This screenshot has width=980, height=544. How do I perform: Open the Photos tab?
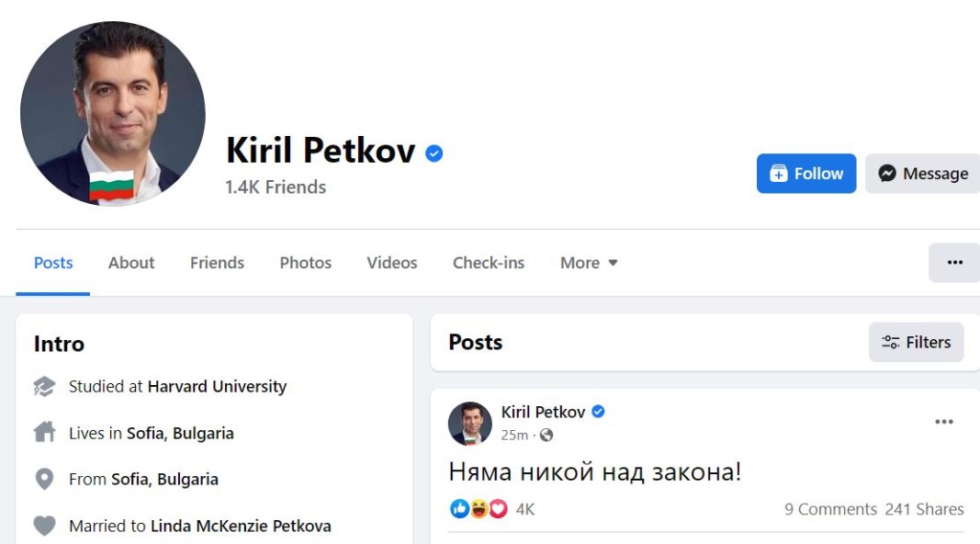pos(305,263)
